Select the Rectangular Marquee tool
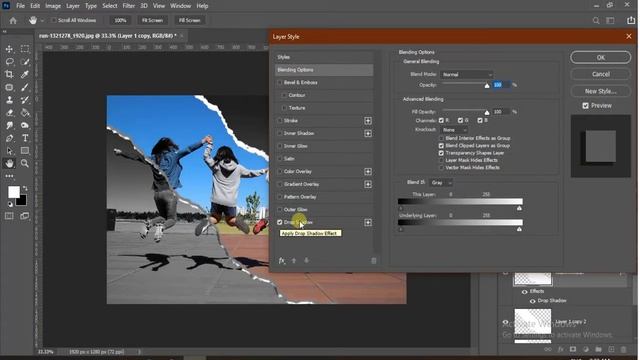The height and width of the screenshot is (360, 640). [25, 49]
